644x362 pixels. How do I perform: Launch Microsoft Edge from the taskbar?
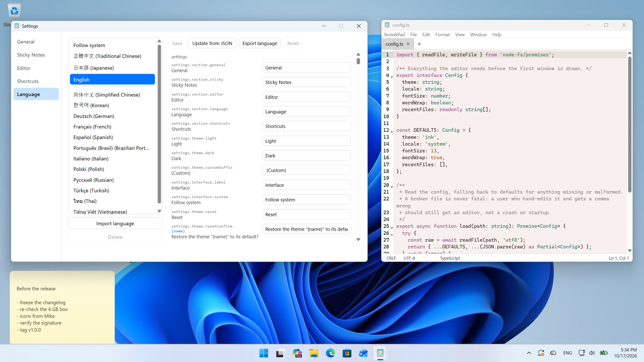pos(330,353)
